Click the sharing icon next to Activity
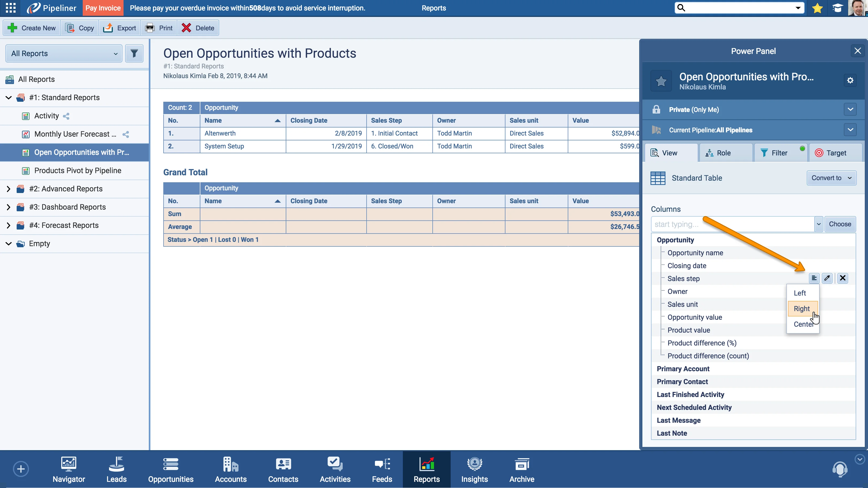Viewport: 868px width, 488px height. tap(66, 116)
